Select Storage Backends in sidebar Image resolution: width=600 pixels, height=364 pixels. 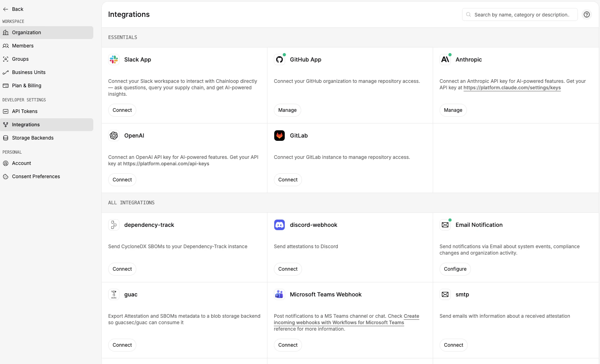coord(47,138)
